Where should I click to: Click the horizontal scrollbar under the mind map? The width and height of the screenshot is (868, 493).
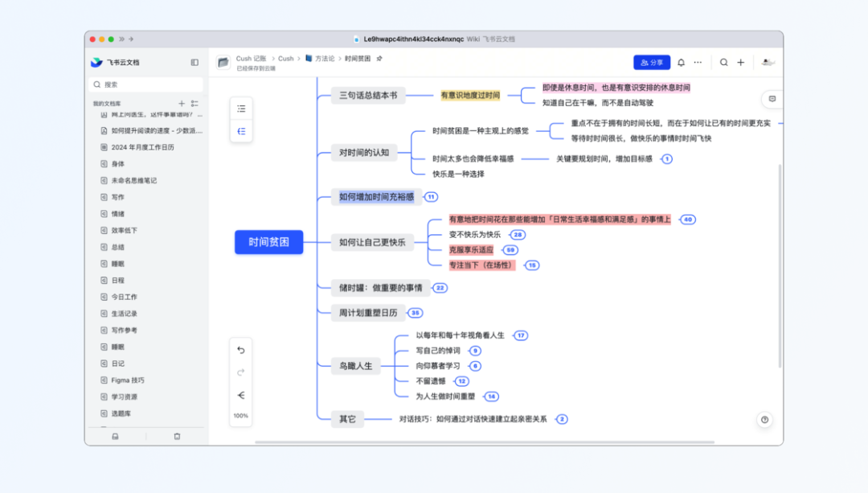pyautogui.click(x=485, y=442)
